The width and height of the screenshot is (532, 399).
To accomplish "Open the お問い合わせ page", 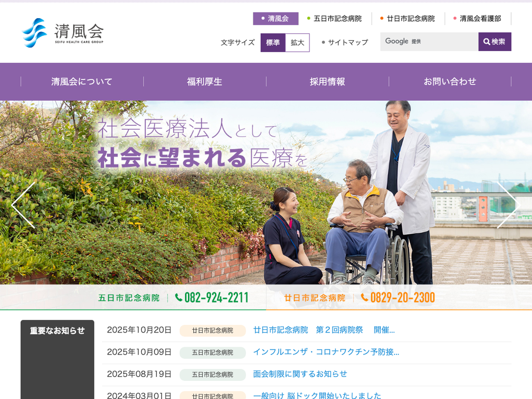I will [x=450, y=82].
